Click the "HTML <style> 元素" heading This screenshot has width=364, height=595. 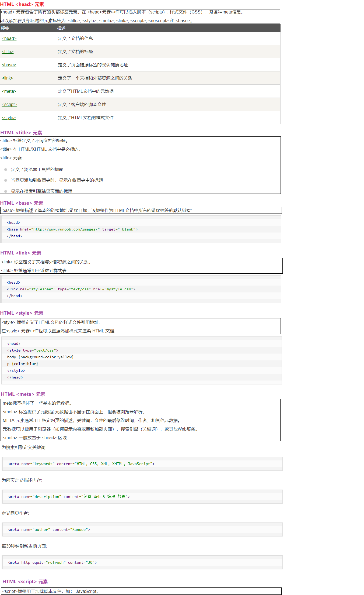click(22, 313)
